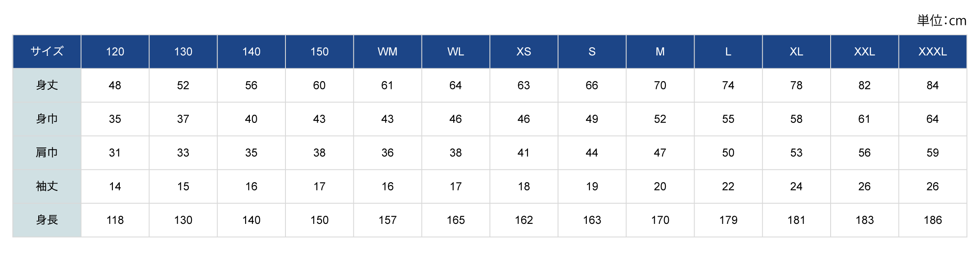Click the 身巾 value 58 for XL
This screenshot has height=272, width=980.
pyautogui.click(x=796, y=119)
